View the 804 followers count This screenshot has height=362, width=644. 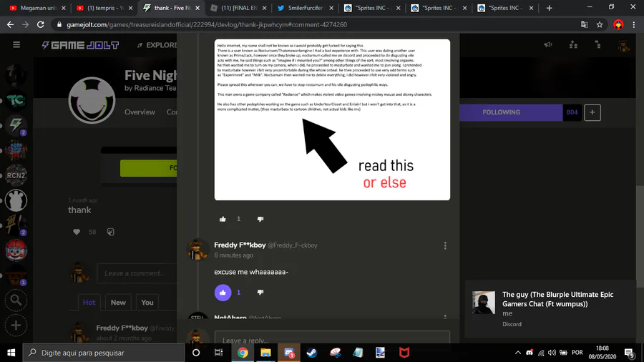[x=572, y=112]
